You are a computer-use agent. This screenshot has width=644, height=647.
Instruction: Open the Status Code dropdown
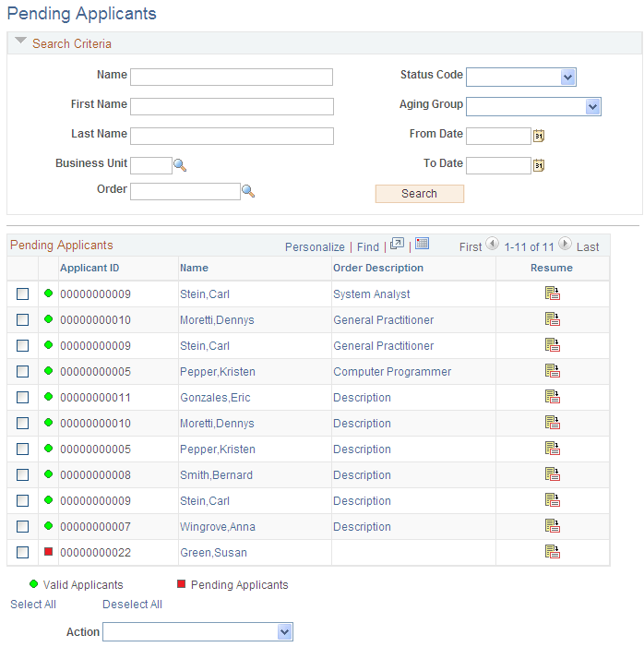point(520,78)
